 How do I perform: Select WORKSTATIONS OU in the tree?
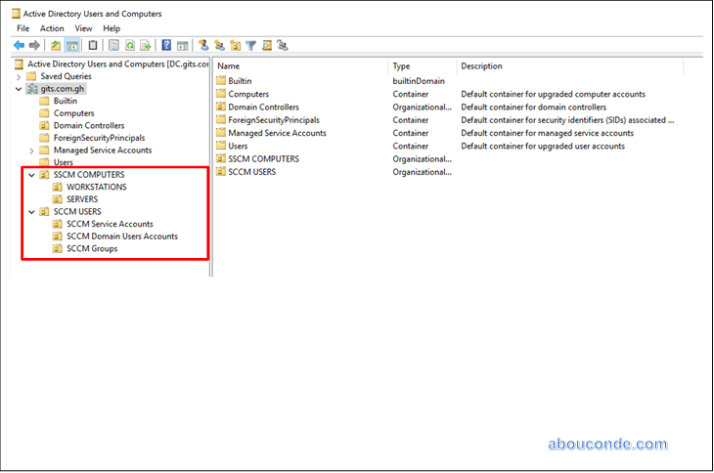[96, 187]
